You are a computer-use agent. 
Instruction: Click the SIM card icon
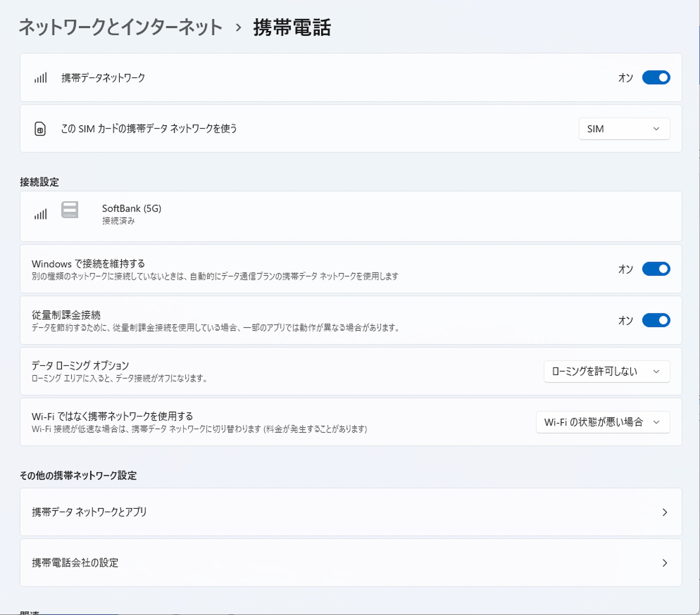click(x=40, y=129)
